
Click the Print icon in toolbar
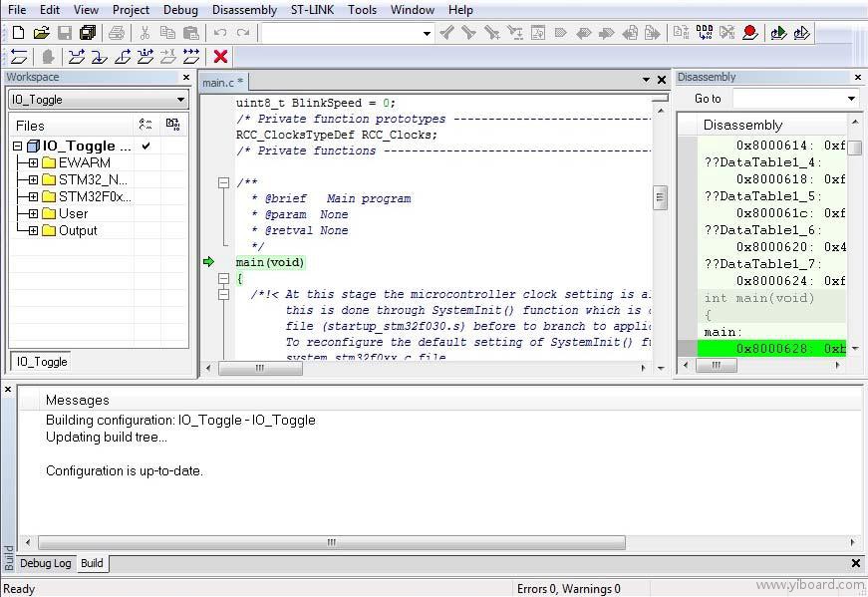click(x=117, y=33)
